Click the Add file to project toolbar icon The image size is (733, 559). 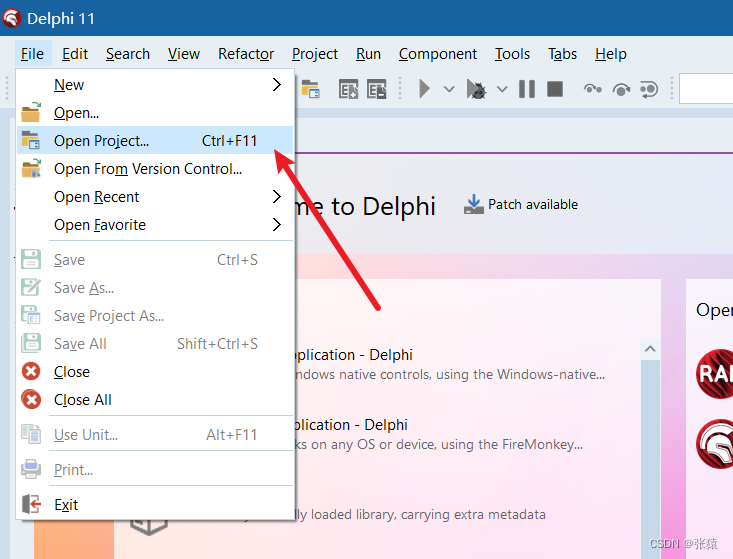348,89
